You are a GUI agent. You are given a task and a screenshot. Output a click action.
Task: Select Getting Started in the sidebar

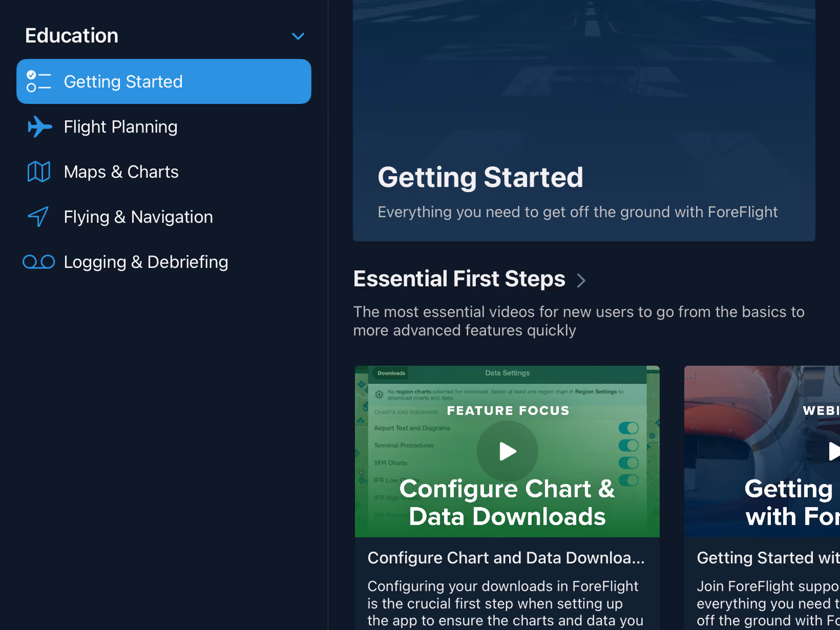click(164, 81)
